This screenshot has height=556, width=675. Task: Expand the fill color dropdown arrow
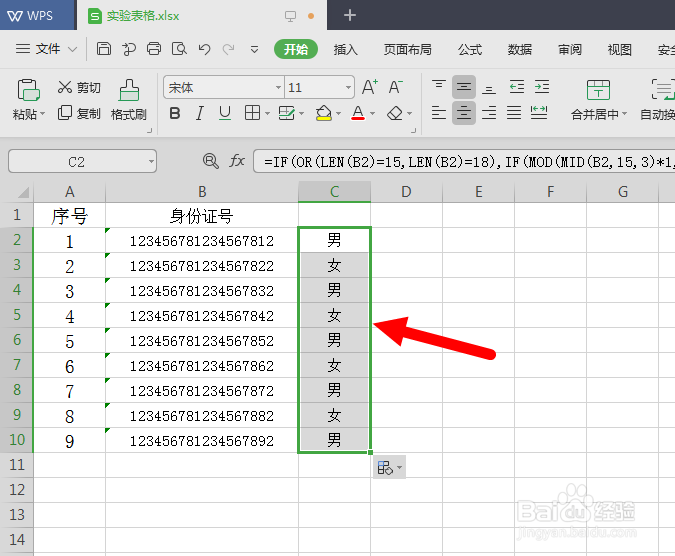click(x=338, y=114)
